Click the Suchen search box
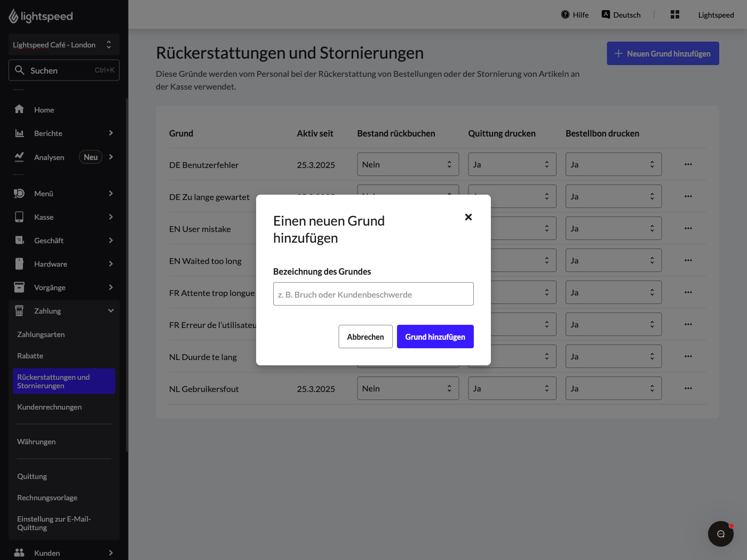 64,70
